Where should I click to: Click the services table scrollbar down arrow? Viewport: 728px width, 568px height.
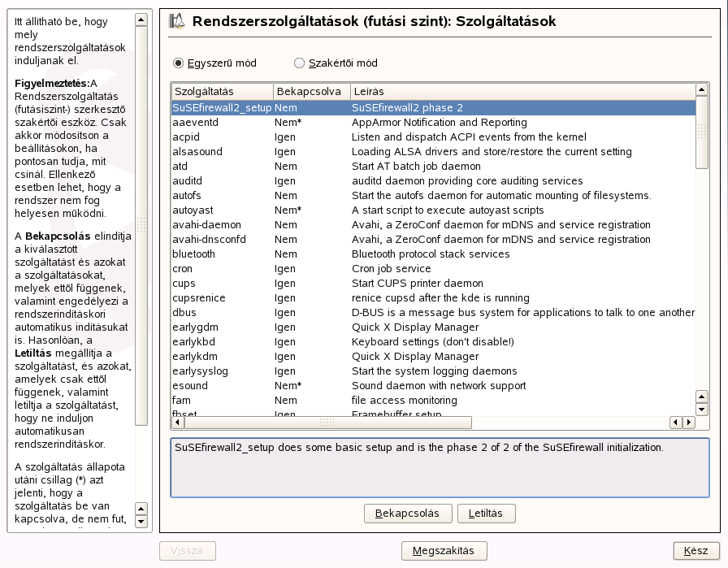(x=701, y=410)
